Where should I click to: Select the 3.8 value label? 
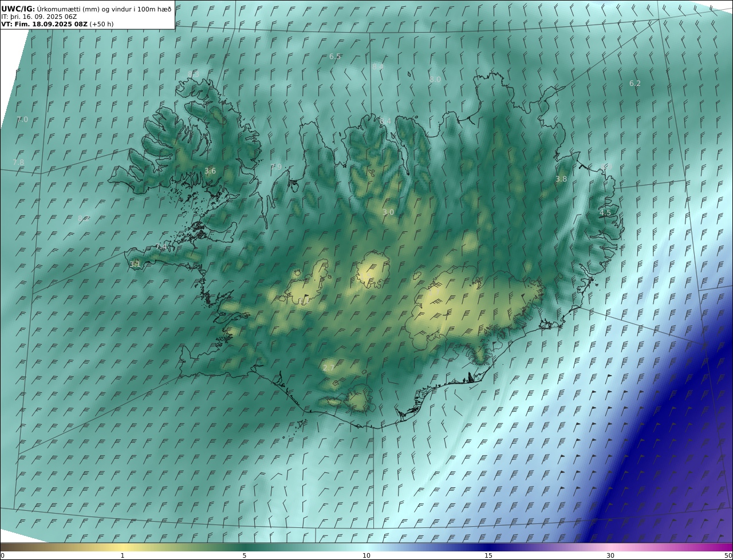(561, 179)
